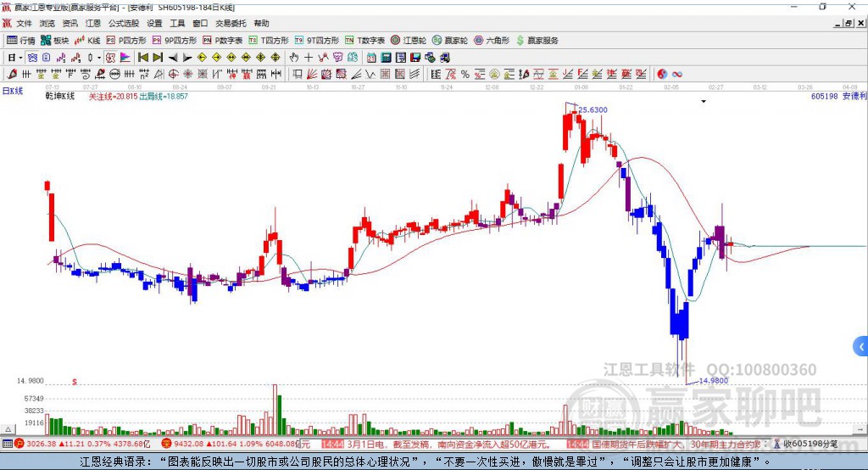Toggle the highlighted blue chart-mode button
The width and height of the screenshot is (868, 470).
coord(33,57)
